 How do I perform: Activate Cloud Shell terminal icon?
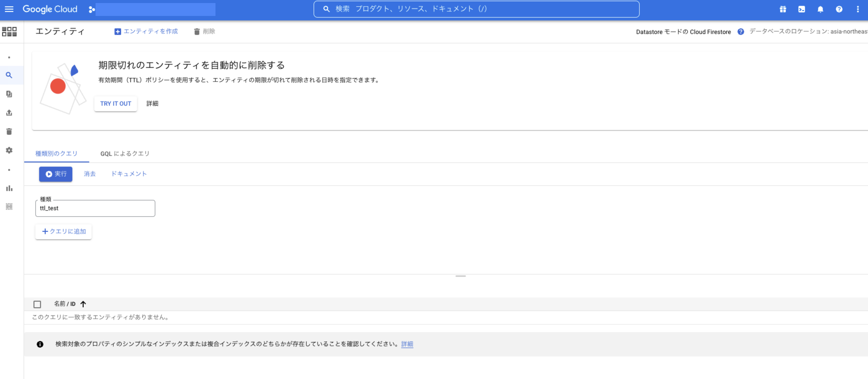coord(801,9)
